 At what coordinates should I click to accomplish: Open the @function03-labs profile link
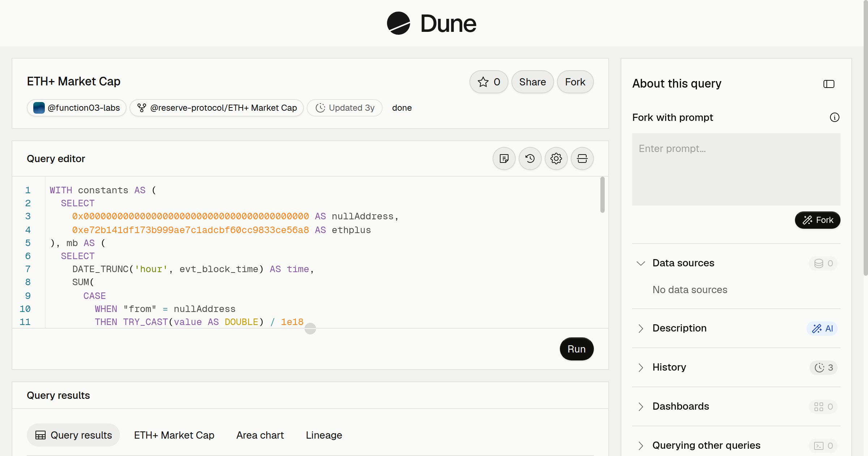tap(77, 108)
